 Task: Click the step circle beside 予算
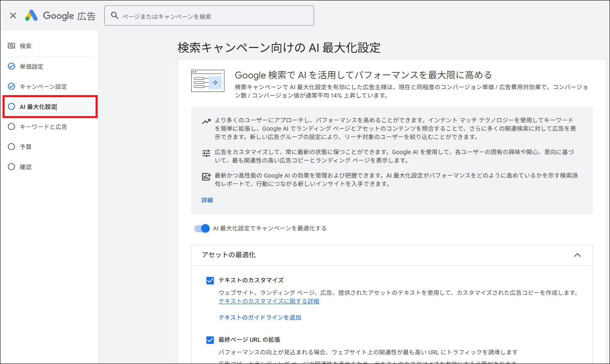click(12, 147)
